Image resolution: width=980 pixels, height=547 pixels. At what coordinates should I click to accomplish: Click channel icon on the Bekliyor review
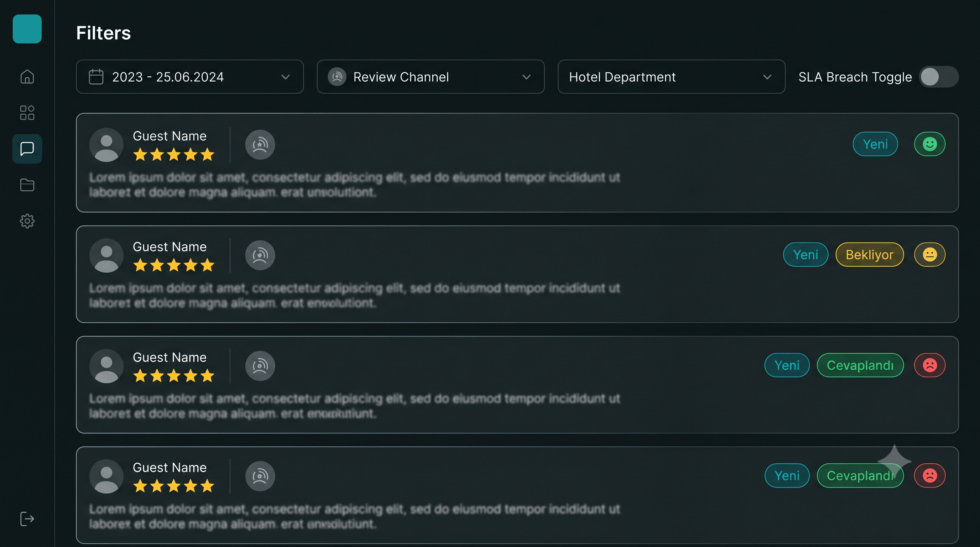260,255
